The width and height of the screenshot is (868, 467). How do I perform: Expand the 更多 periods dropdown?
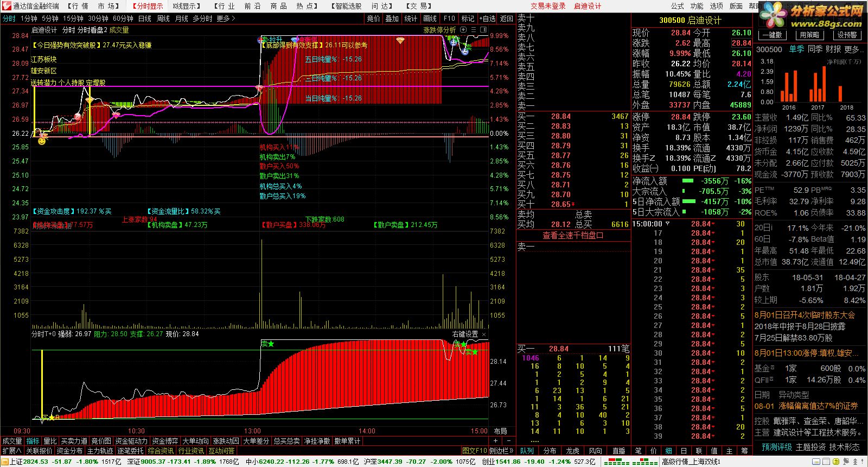(x=226, y=18)
